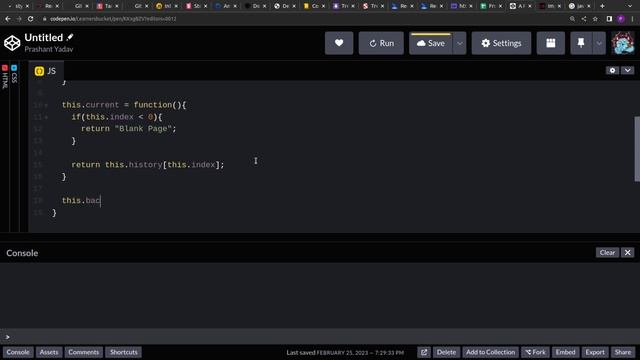Reload the browser page
This screenshot has height=360, width=640.
pos(31,19)
